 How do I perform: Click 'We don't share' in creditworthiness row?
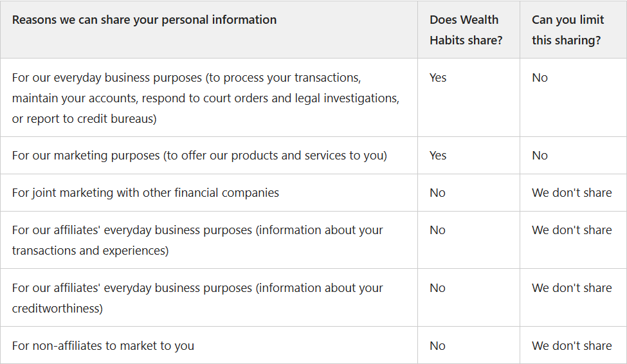pos(572,288)
